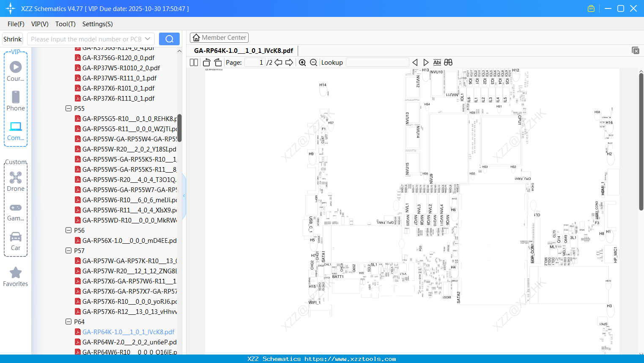644x363 pixels.
Task: Click the binoculars search icon
Action: (448, 62)
